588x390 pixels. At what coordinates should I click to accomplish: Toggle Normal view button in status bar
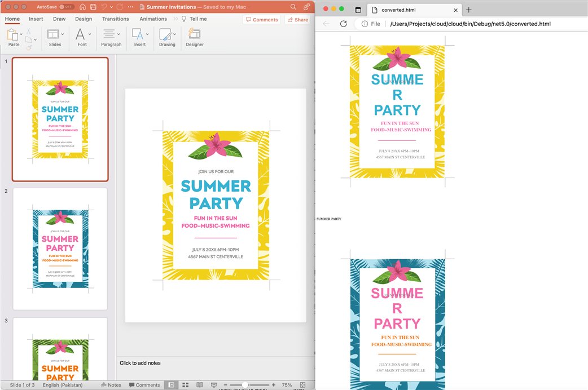[x=172, y=385]
